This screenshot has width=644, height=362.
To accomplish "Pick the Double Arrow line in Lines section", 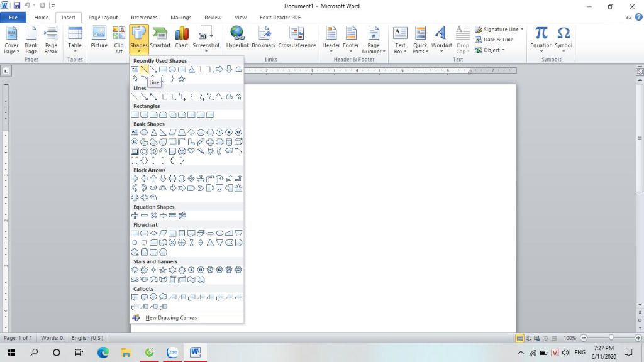I will coord(153,97).
